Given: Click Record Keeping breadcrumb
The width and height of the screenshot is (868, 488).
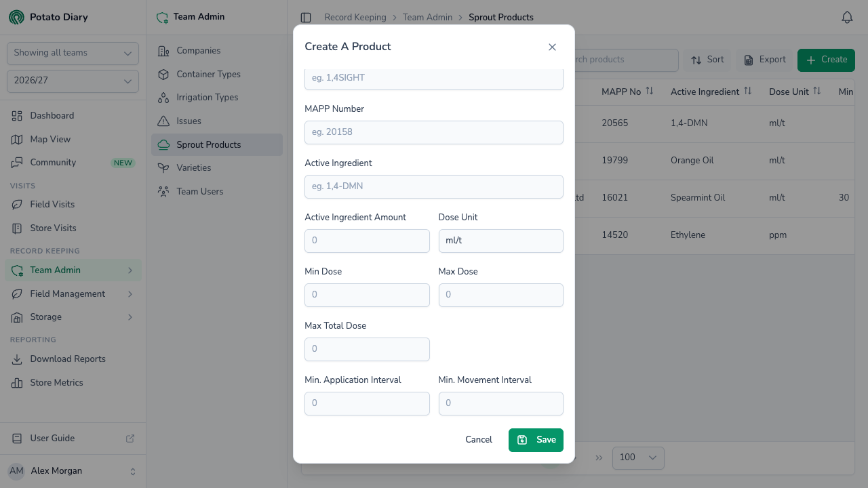Looking at the screenshot, I should pyautogui.click(x=355, y=18).
